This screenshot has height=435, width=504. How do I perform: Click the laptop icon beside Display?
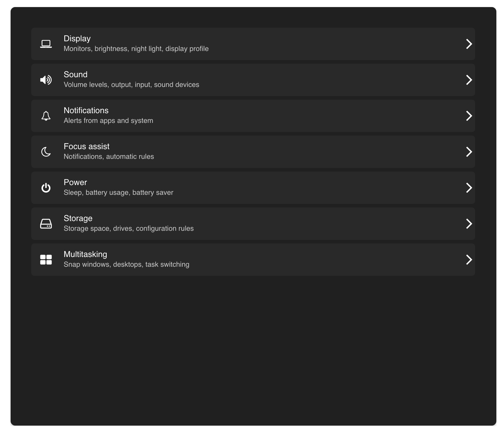pyautogui.click(x=46, y=44)
